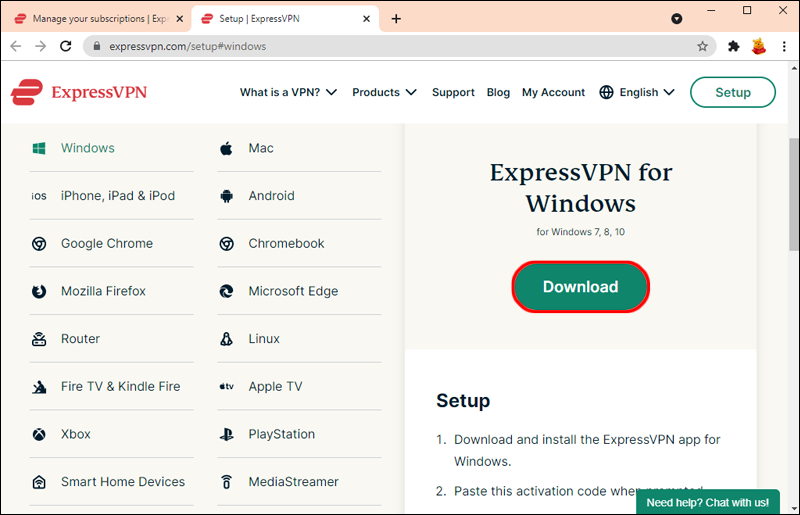This screenshot has height=515, width=800.
Task: Click the ExpressVPN logo in header
Action: pos(79,92)
